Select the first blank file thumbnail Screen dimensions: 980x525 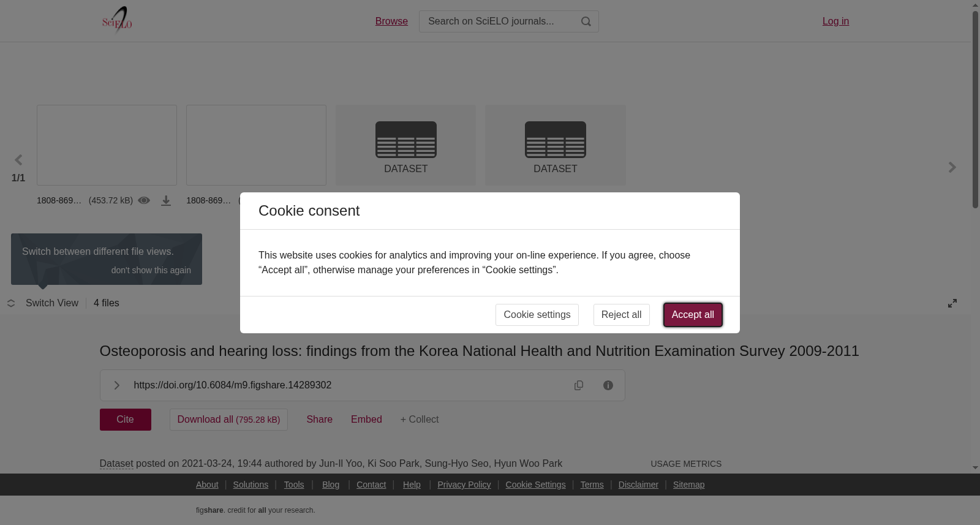point(107,145)
